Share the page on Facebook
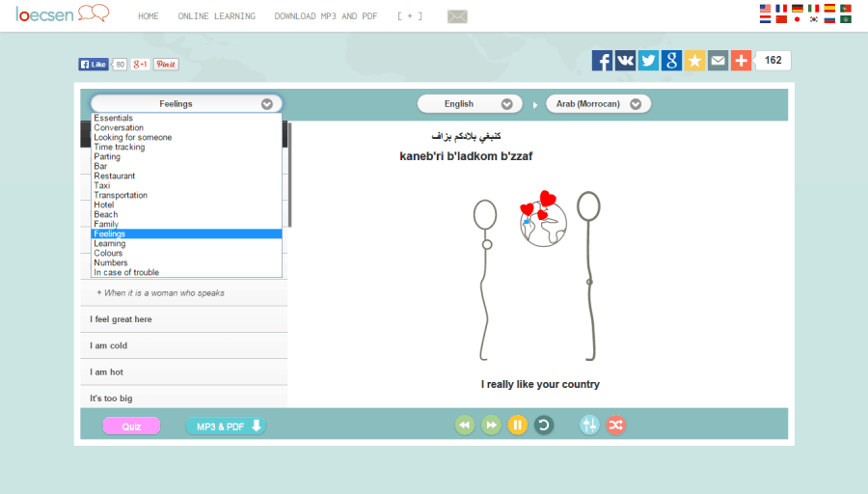This screenshot has width=868, height=494. (602, 61)
